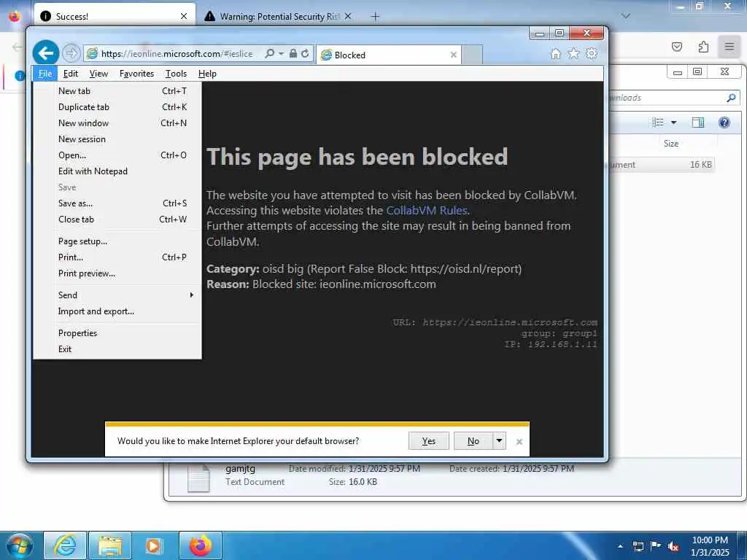Click the Explorer change view icon

658,122
